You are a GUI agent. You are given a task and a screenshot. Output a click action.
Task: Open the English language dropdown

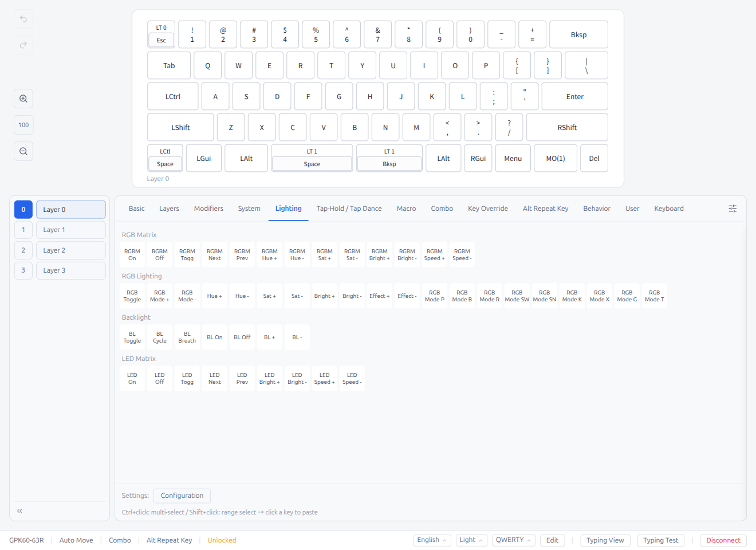(x=432, y=540)
